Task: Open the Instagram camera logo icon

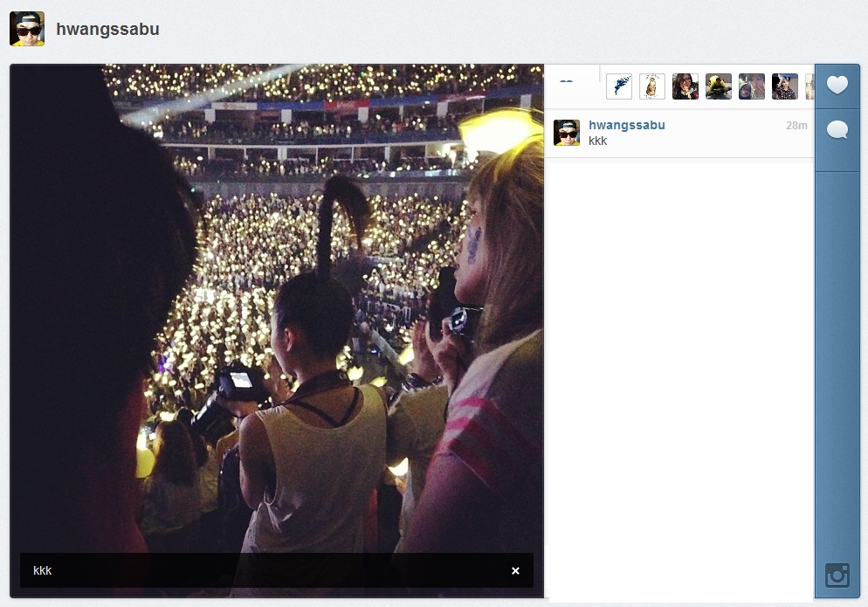Action: click(x=837, y=576)
